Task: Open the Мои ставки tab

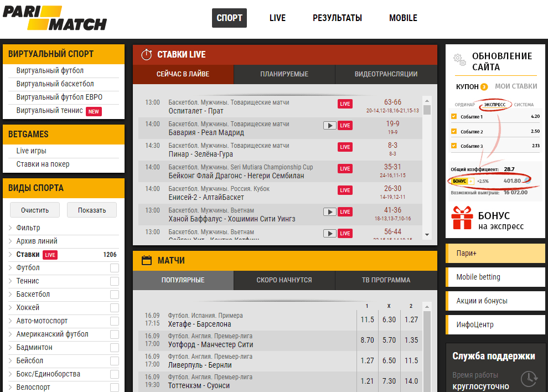Action: click(516, 86)
